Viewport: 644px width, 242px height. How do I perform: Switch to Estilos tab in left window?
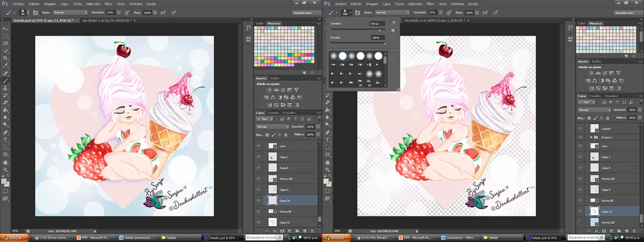pyautogui.click(x=275, y=78)
